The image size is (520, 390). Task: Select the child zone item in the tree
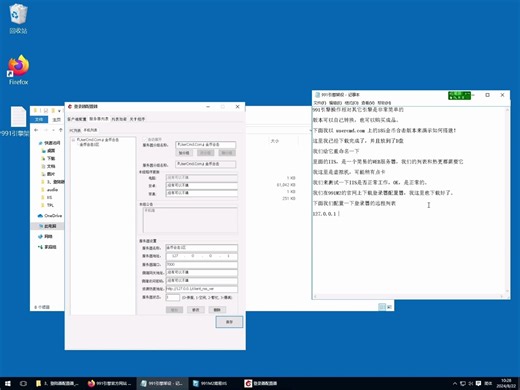89,145
